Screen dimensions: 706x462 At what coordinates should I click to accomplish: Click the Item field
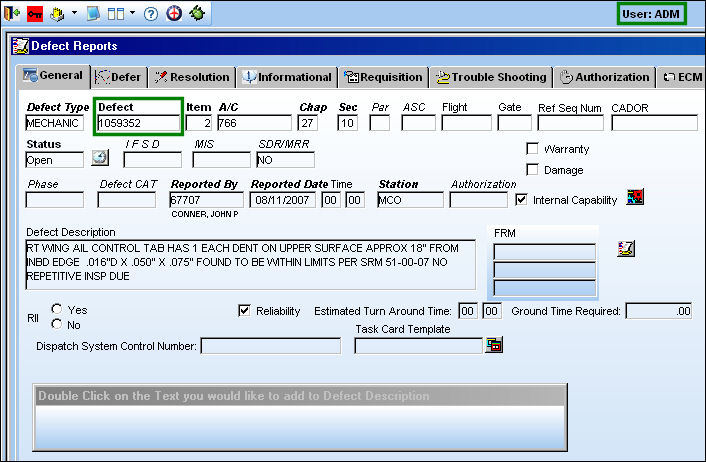point(199,123)
